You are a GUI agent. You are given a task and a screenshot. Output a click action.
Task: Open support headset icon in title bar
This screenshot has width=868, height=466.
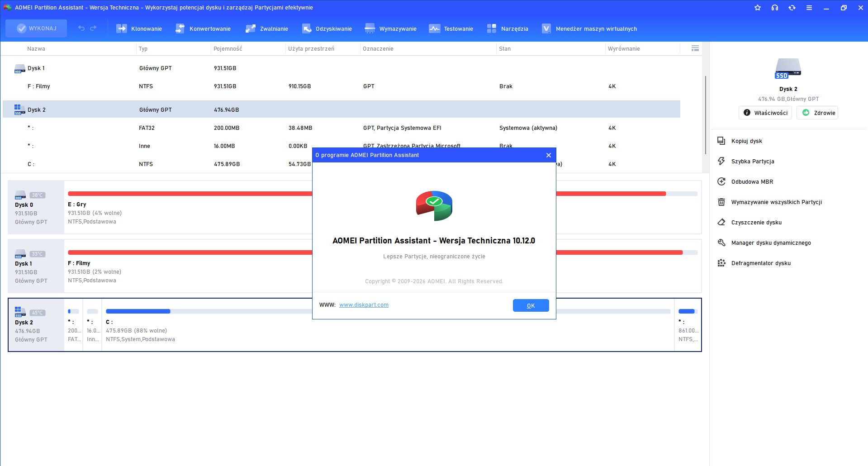point(775,8)
